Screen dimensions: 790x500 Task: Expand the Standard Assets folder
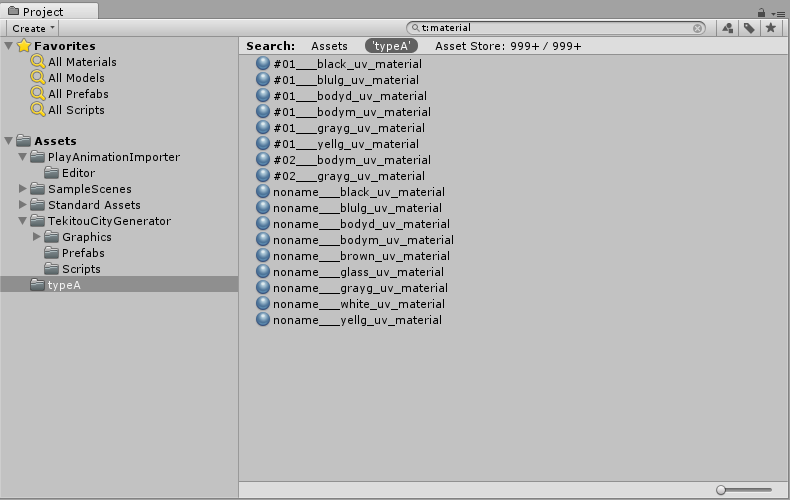pyautogui.click(x=22, y=205)
